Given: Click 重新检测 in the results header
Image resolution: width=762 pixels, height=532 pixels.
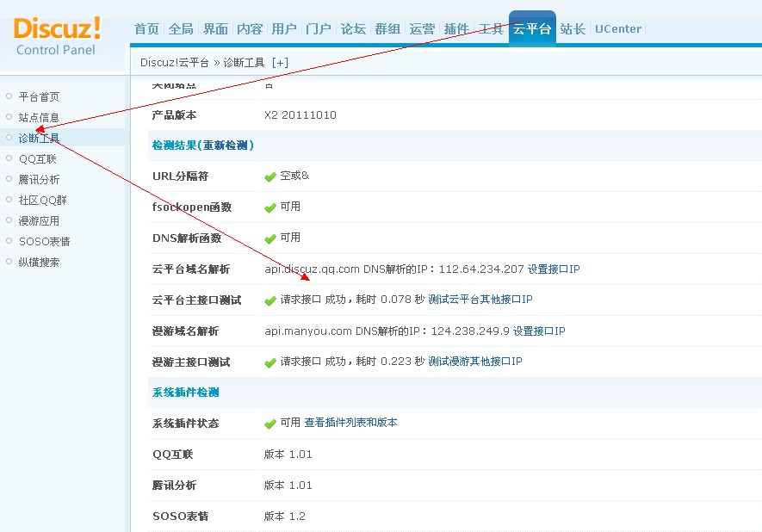Looking at the screenshot, I should coord(226,145).
